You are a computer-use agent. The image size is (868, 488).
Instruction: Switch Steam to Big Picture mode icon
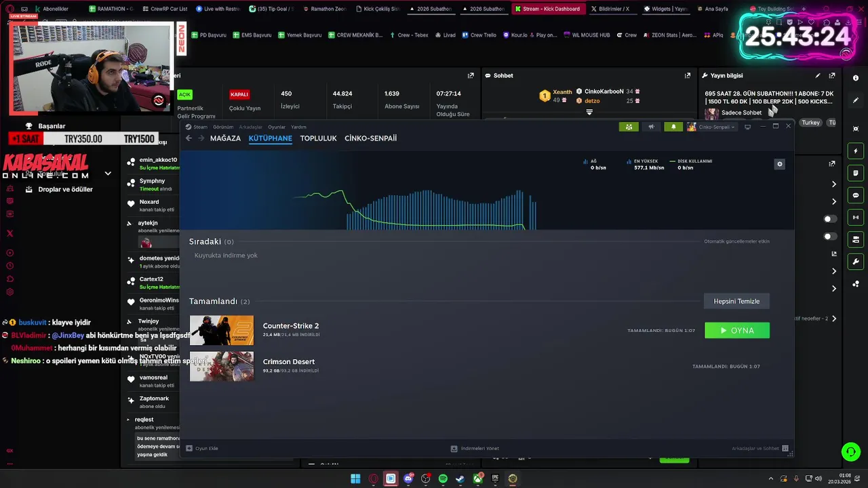tap(748, 127)
